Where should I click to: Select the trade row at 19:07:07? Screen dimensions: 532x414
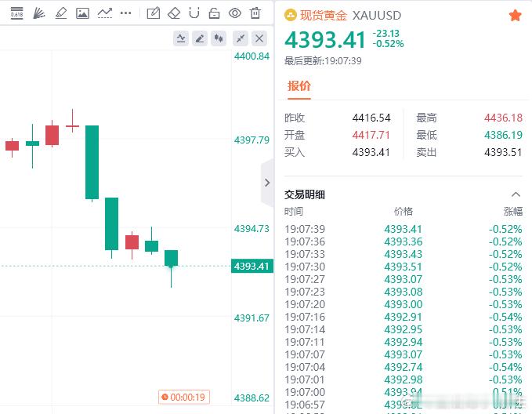(x=403, y=355)
